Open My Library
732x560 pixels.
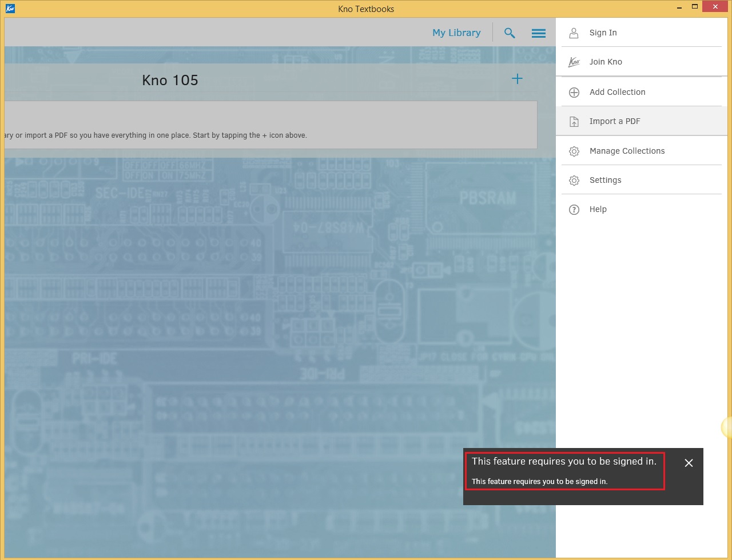[456, 33]
